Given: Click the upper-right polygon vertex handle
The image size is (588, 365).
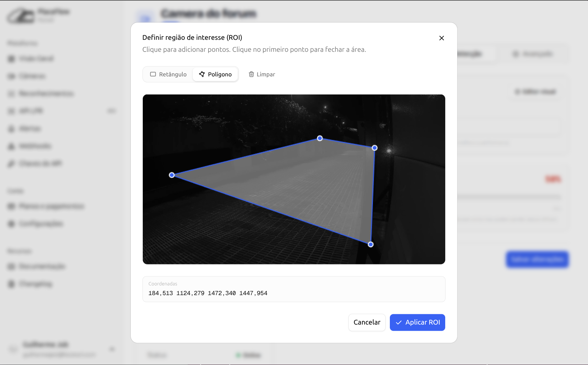Looking at the screenshot, I should point(375,148).
